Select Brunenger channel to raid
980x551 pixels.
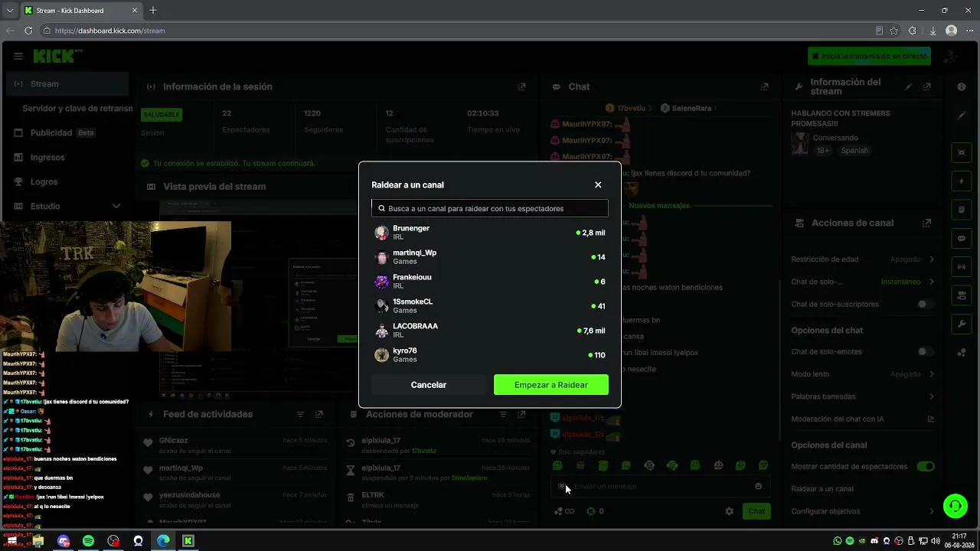[490, 233]
